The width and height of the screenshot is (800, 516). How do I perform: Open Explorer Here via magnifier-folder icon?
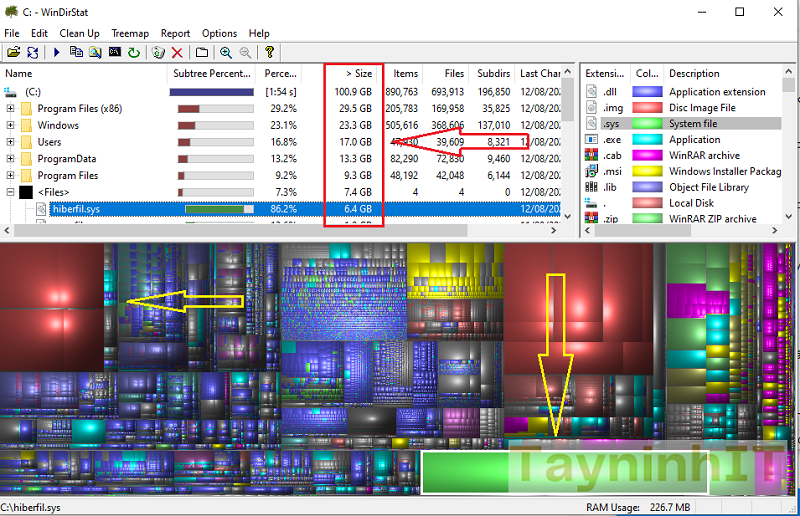[x=96, y=52]
